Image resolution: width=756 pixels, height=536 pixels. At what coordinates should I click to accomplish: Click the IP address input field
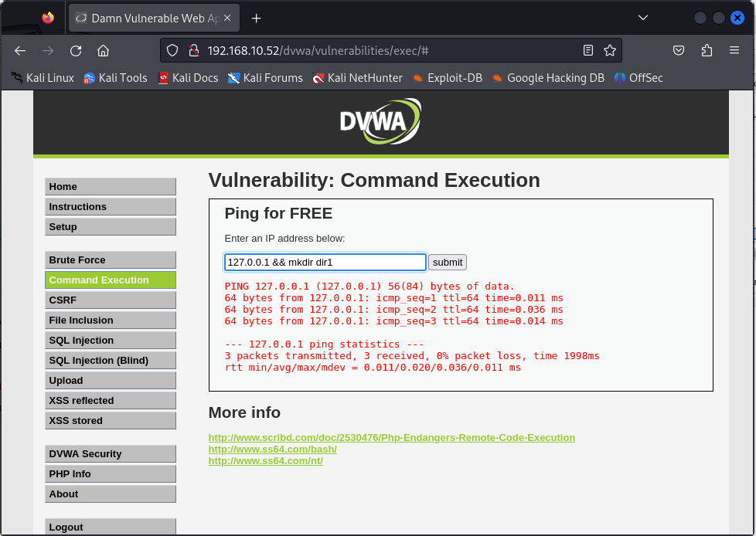(325, 263)
